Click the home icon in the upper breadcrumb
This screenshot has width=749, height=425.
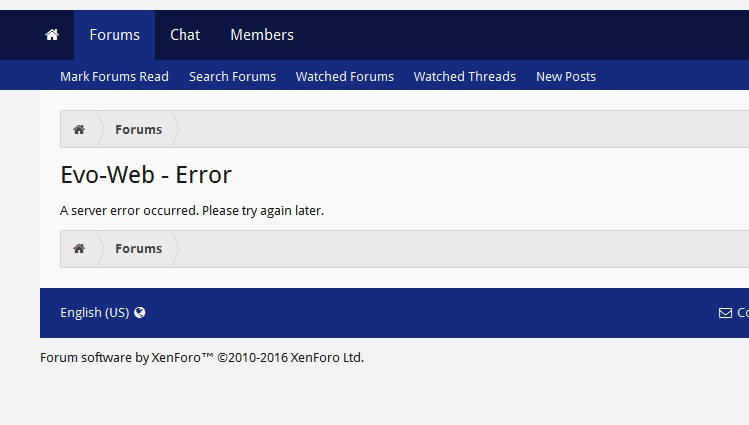(79, 130)
